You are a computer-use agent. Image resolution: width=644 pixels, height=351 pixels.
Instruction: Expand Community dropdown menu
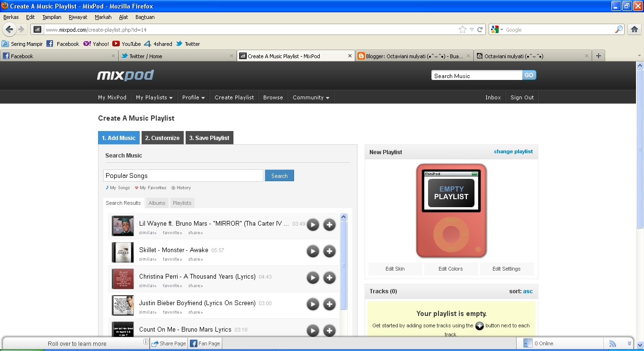point(311,97)
